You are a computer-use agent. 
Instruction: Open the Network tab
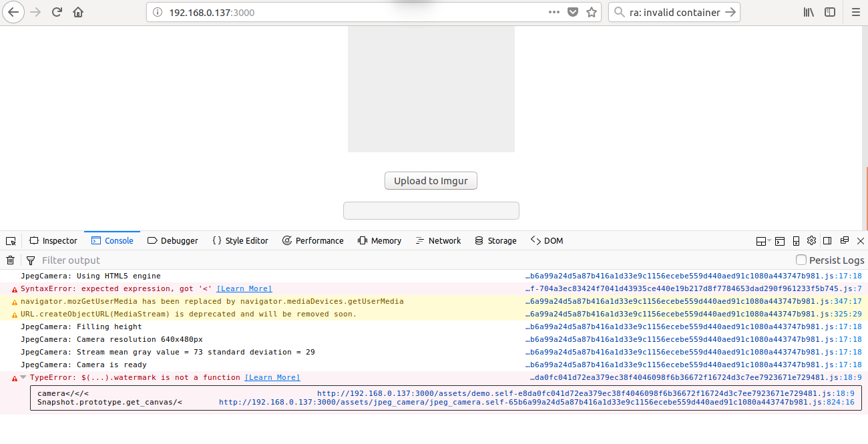(438, 240)
